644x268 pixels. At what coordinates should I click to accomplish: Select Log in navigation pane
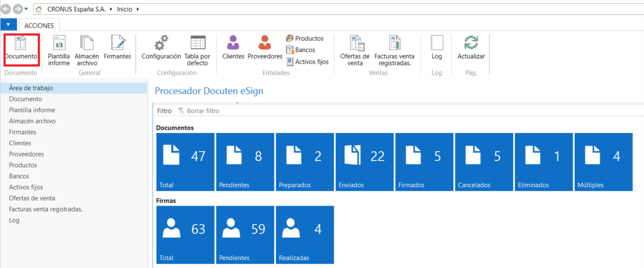(x=74, y=220)
